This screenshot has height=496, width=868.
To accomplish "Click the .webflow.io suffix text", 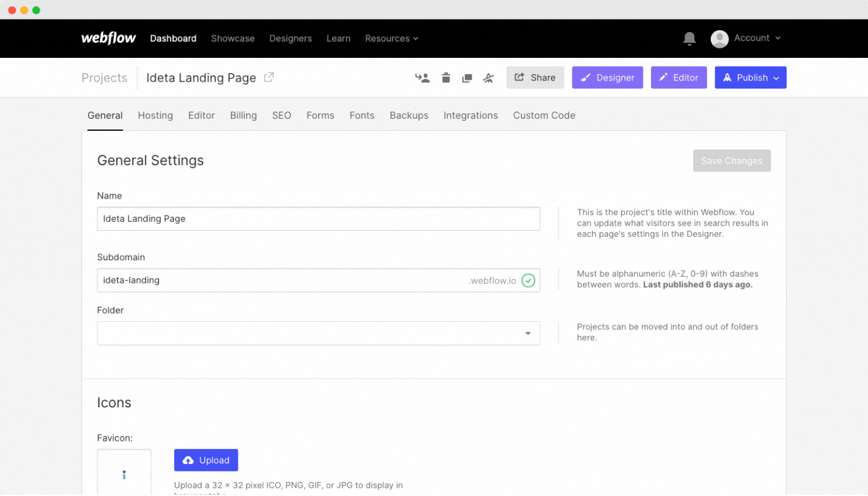I will pyautogui.click(x=492, y=281).
